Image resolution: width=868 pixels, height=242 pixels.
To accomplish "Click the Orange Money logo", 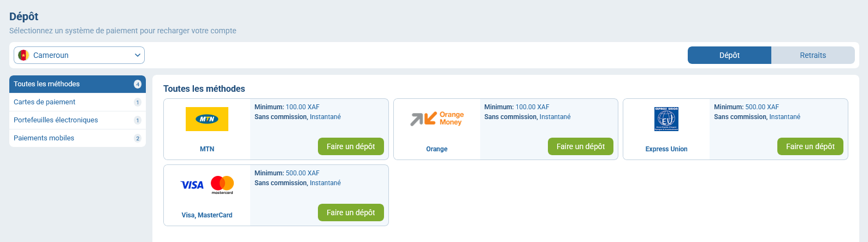I will (437, 119).
